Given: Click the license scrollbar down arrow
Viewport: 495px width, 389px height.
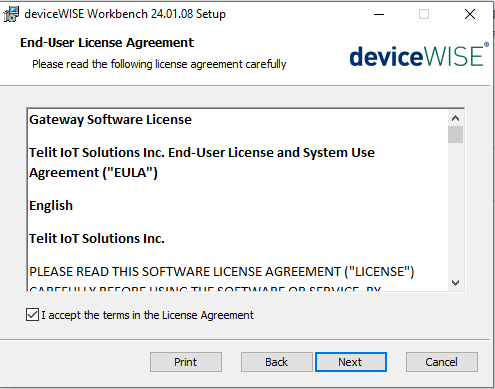Looking at the screenshot, I should [x=455, y=283].
